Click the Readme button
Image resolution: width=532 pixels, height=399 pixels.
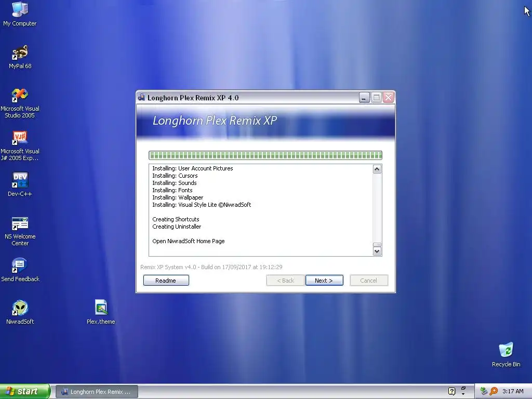166,280
